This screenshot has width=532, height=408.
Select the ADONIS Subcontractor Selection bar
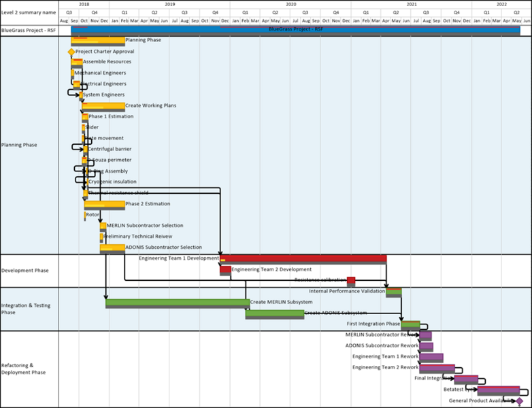(112, 249)
